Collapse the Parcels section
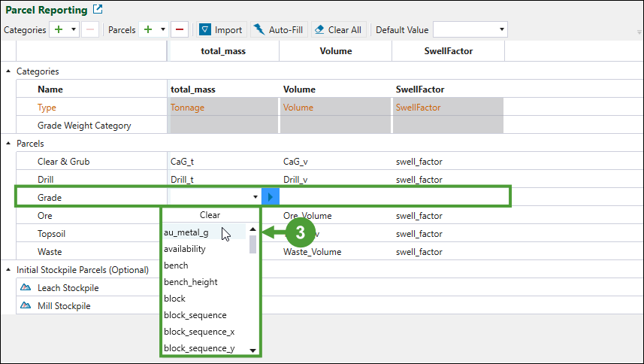 [8, 143]
